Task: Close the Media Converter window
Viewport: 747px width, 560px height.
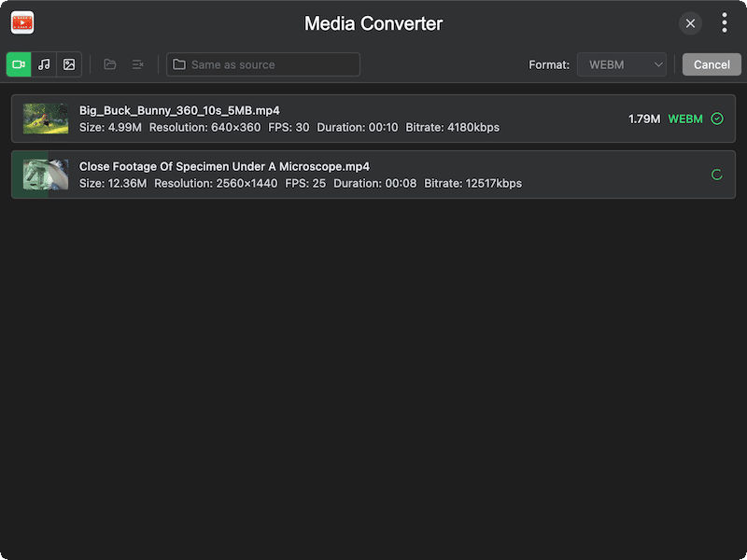Action: pyautogui.click(x=690, y=23)
